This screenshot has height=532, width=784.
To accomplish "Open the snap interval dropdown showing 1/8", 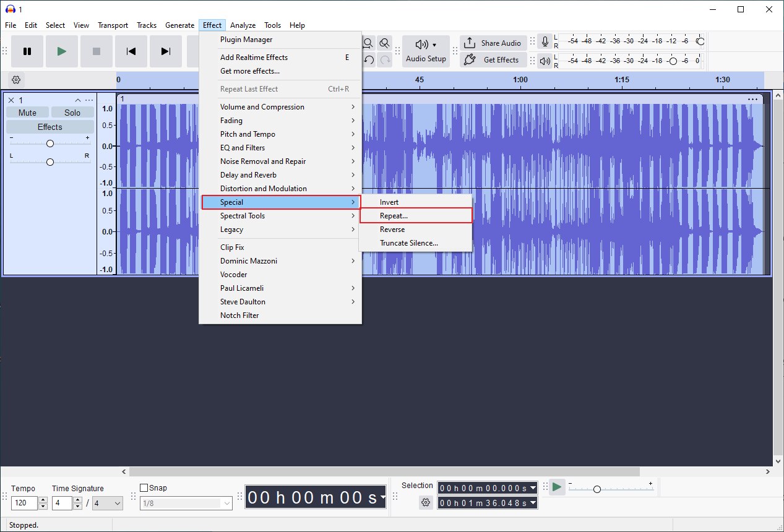I will 186,503.
